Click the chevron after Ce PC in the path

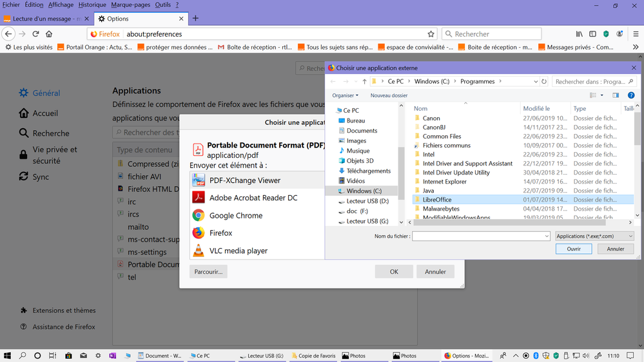tap(409, 81)
